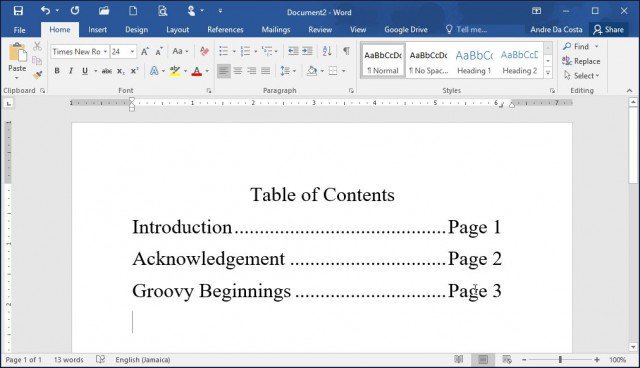This screenshot has height=368, width=640.
Task: Redo the last action
Action: [75, 11]
